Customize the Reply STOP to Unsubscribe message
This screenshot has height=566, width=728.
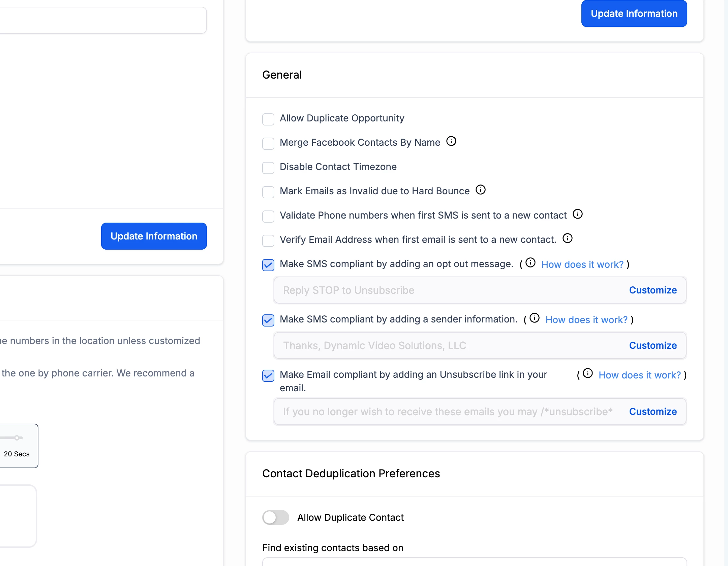click(x=653, y=290)
